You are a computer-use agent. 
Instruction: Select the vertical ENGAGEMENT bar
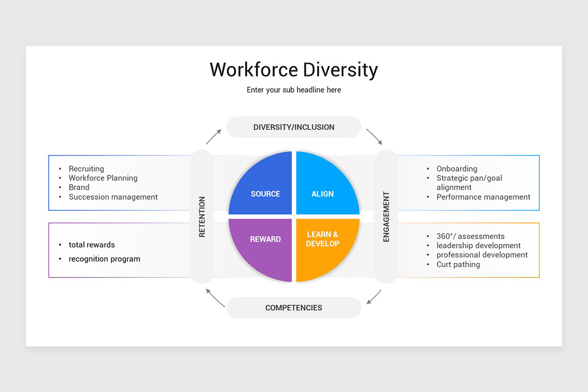[386, 217]
